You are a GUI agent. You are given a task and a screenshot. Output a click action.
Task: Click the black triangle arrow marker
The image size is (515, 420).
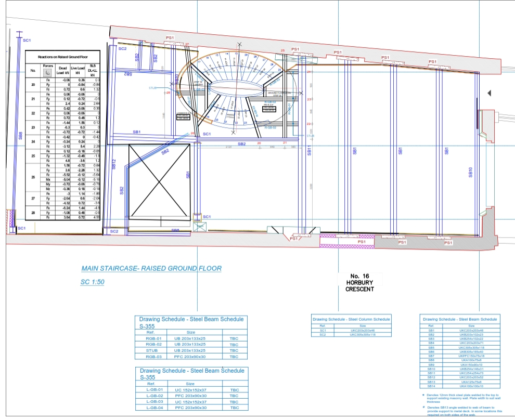(488, 93)
